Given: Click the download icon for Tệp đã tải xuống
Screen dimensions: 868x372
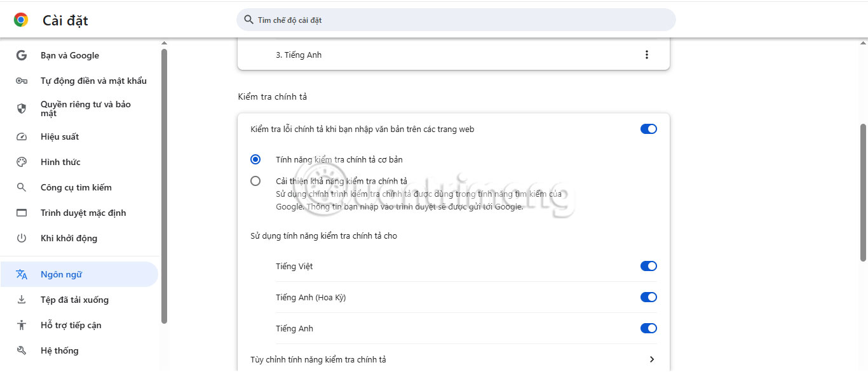Looking at the screenshot, I should 23,299.
